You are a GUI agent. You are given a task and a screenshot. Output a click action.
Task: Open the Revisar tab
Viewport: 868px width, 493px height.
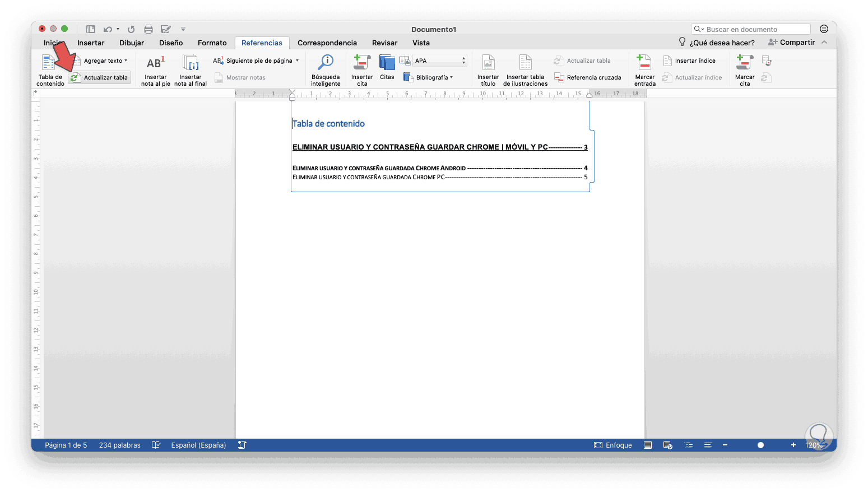(x=384, y=43)
